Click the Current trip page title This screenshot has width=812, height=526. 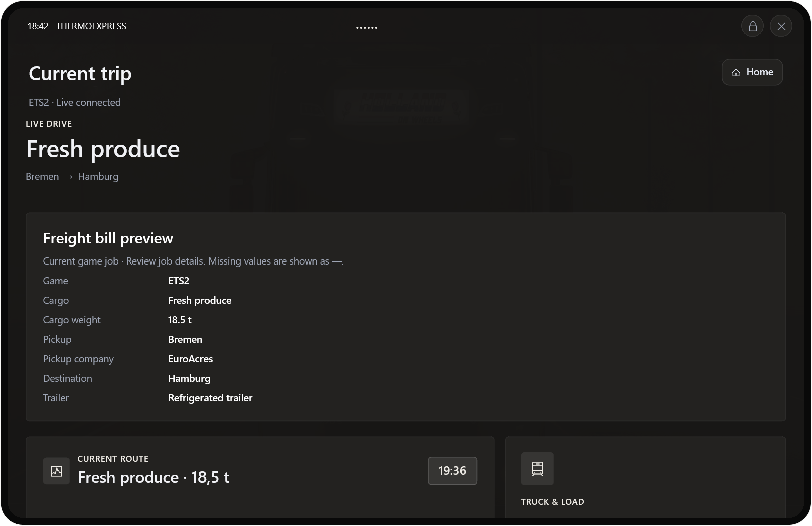pyautogui.click(x=80, y=74)
